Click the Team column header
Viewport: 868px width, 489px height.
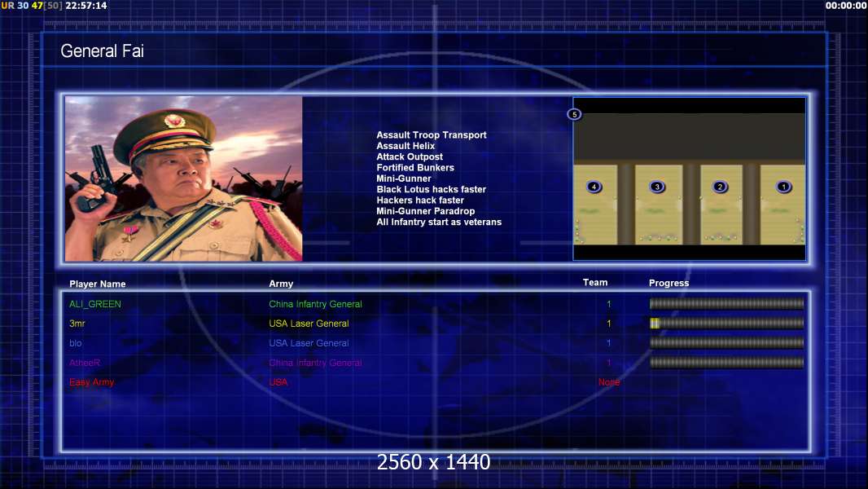tap(595, 283)
